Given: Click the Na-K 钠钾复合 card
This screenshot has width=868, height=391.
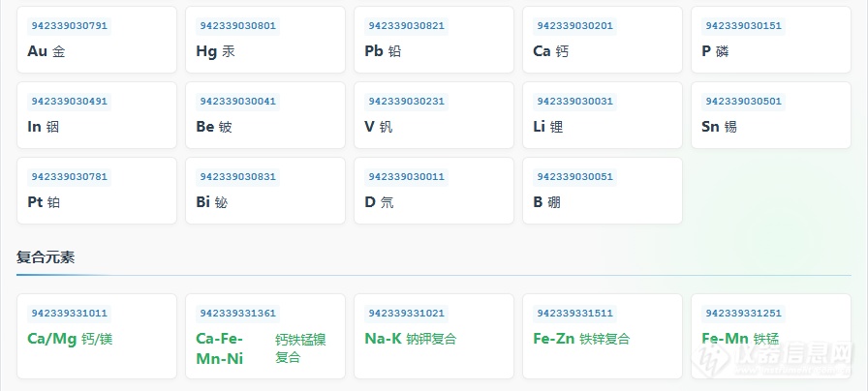Looking at the screenshot, I should [433, 336].
